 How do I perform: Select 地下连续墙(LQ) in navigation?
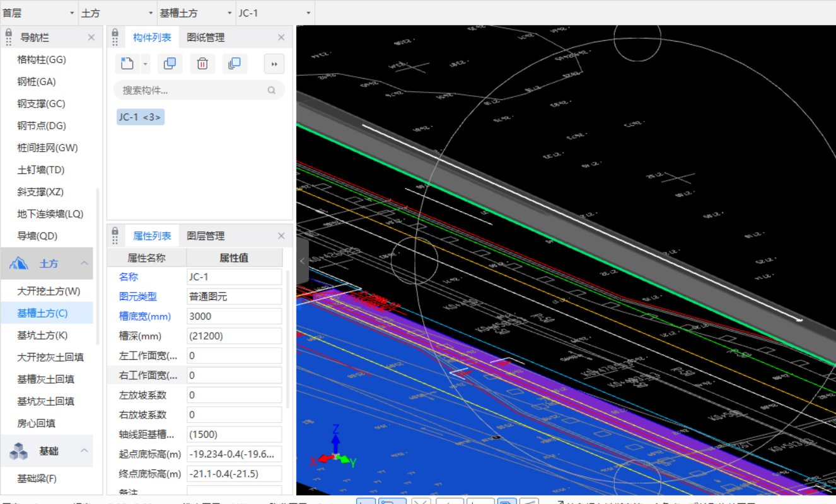pyautogui.click(x=50, y=214)
